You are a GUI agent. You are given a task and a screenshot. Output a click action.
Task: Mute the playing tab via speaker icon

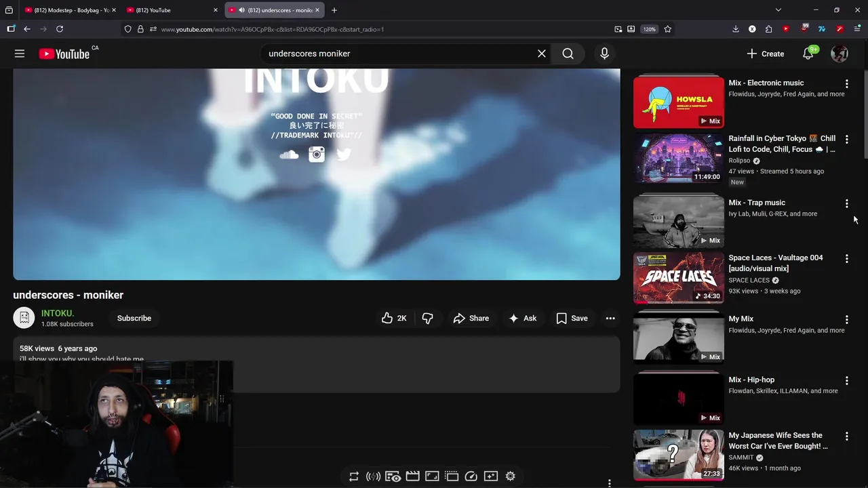coord(242,10)
